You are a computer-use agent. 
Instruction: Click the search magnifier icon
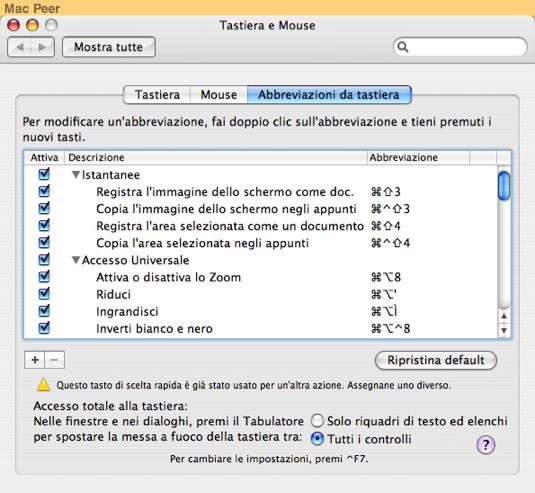click(403, 47)
